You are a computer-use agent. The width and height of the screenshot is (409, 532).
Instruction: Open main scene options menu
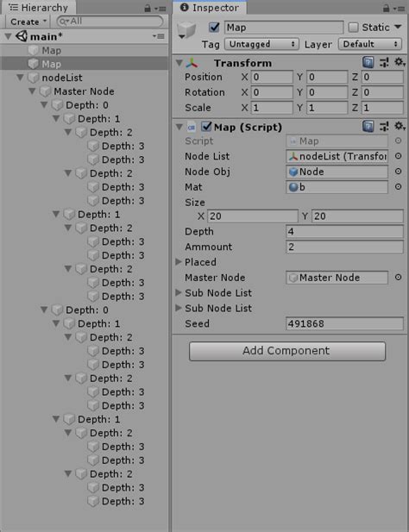[159, 36]
